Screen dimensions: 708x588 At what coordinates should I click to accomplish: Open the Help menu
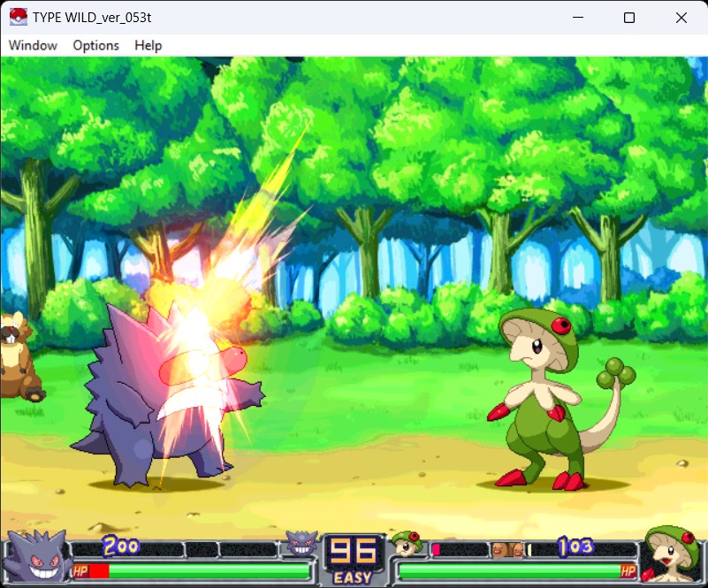[148, 45]
